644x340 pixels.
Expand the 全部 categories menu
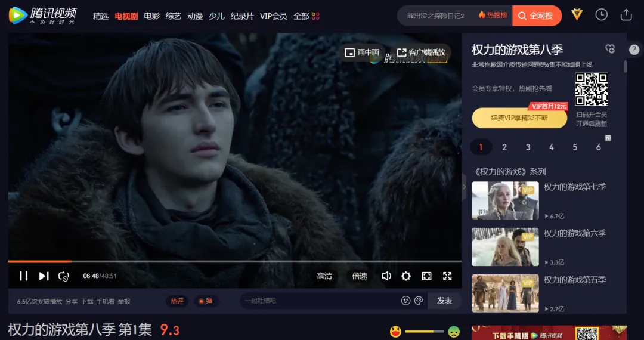(306, 17)
